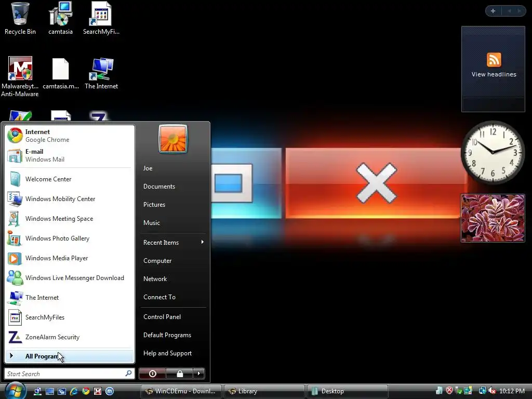Select camtasia desktop shortcut
Image resolution: width=532 pixels, height=399 pixels.
pos(60,19)
